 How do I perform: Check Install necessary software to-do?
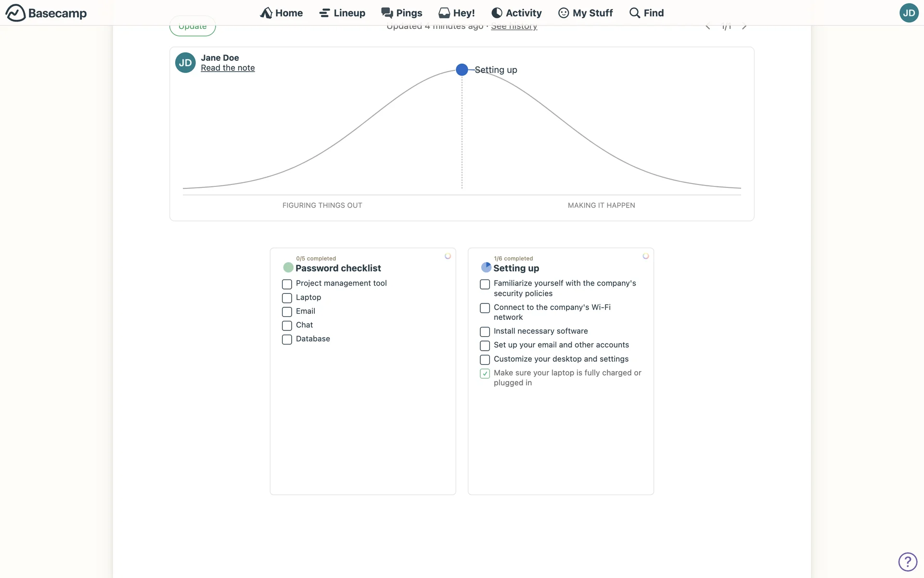(x=485, y=332)
